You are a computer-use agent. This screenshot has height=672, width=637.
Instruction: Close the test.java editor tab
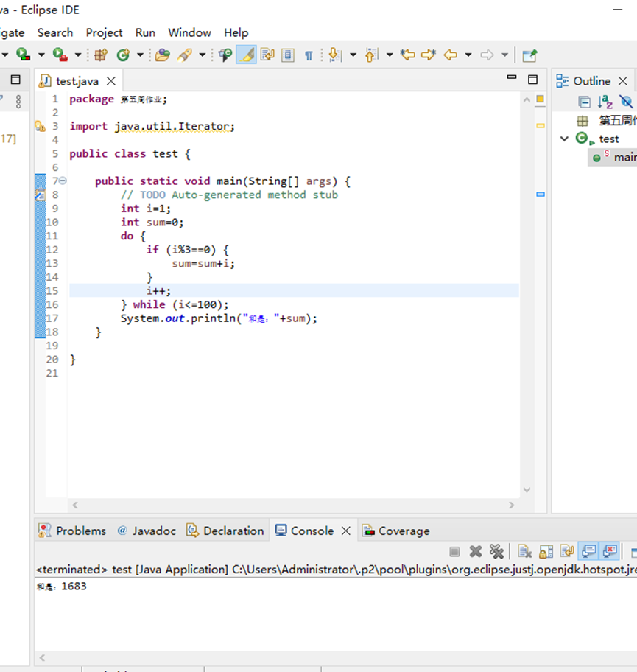tap(111, 80)
